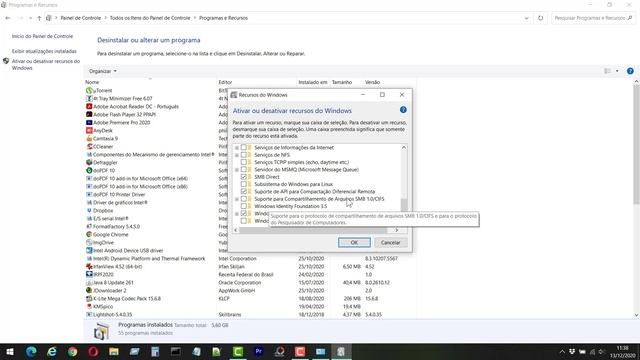The image size is (640, 360).
Task: Confirm feature changes with OK
Action: tap(354, 242)
